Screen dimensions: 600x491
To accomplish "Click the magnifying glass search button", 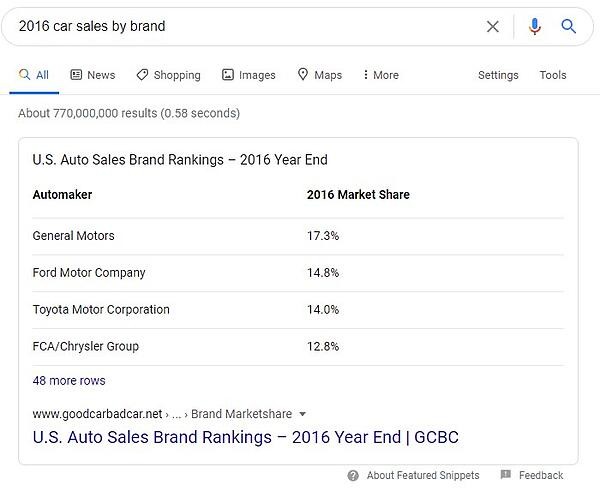I will 568,26.
